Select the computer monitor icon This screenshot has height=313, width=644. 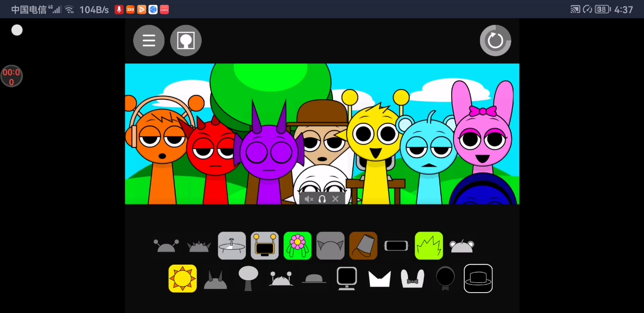click(347, 279)
